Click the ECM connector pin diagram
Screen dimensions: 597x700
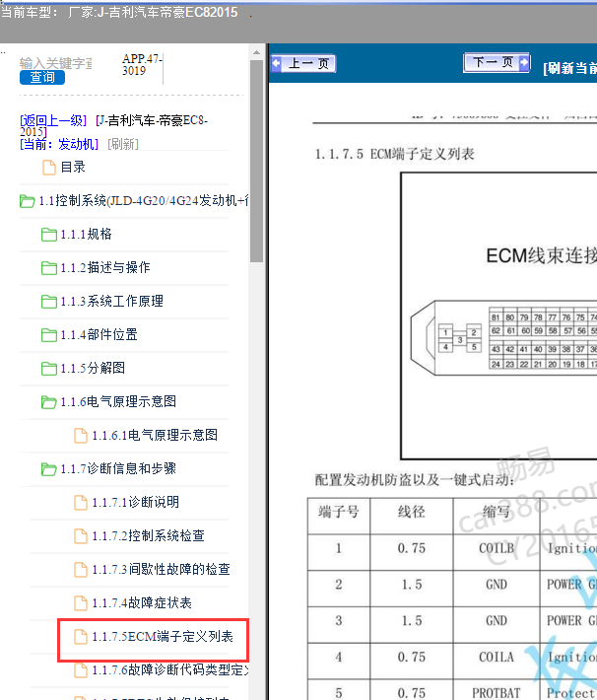tap(502, 338)
